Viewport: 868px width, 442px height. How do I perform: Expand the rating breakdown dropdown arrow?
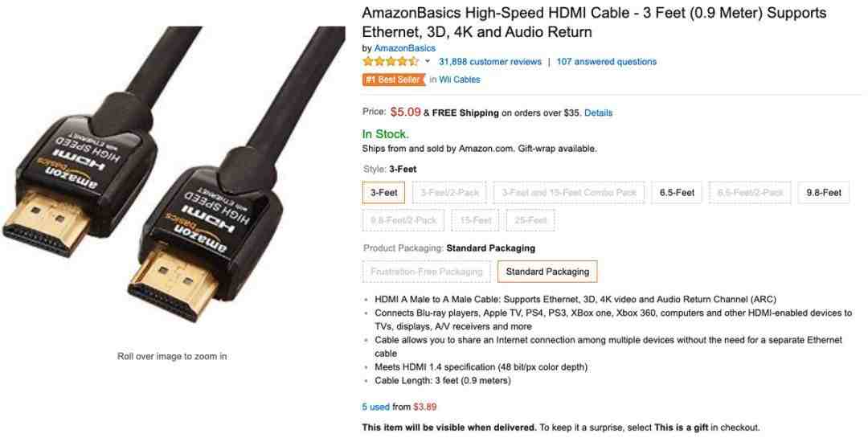(428, 61)
